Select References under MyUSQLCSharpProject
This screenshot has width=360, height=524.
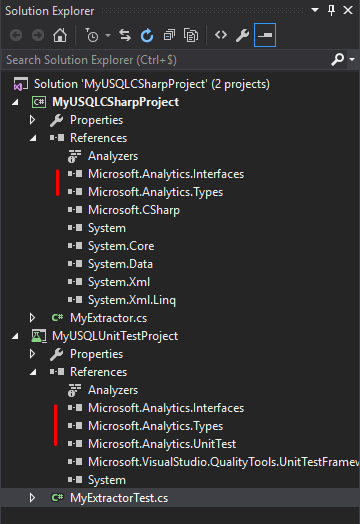tap(98, 138)
